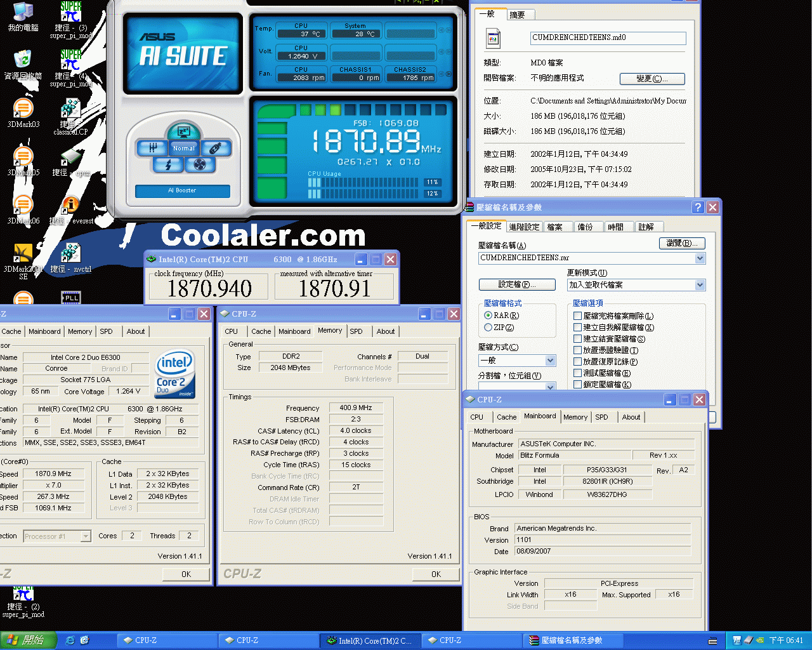Open the Processor #1 selection dropdown in CPU-Z

(86, 536)
